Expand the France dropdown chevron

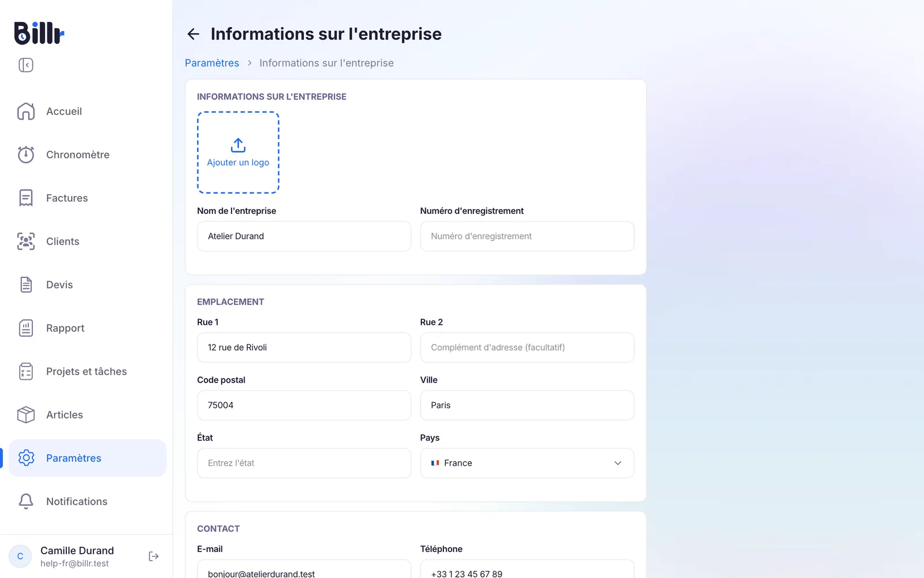618,463
